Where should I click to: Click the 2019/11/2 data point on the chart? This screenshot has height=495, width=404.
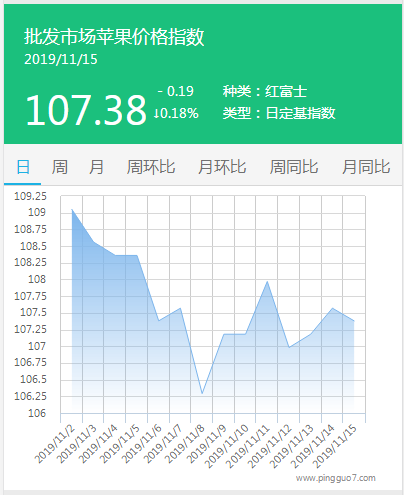point(72,209)
